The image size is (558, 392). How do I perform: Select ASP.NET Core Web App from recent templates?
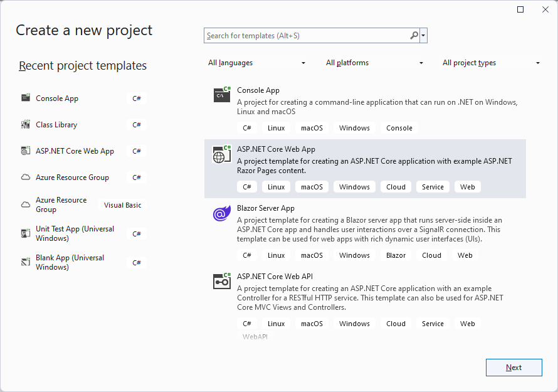75,151
